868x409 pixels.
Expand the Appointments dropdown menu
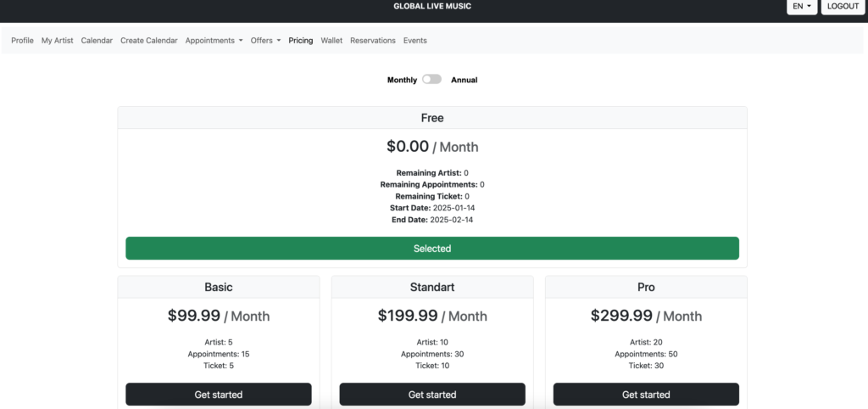click(214, 41)
